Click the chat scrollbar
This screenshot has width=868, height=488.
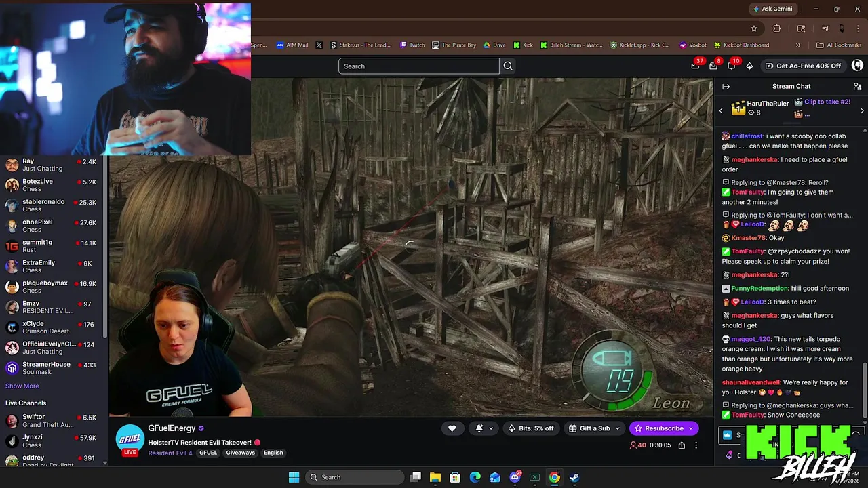(x=864, y=390)
